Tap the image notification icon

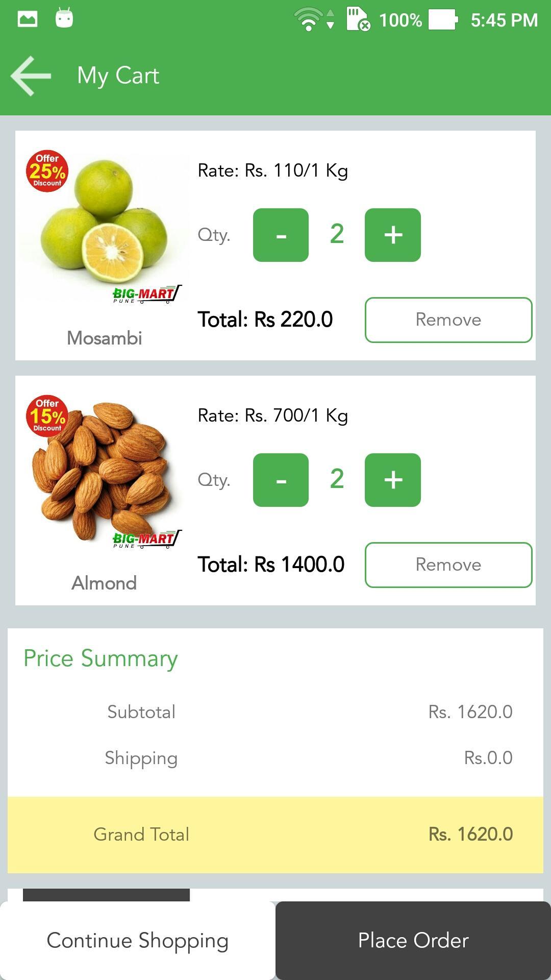coord(28,19)
